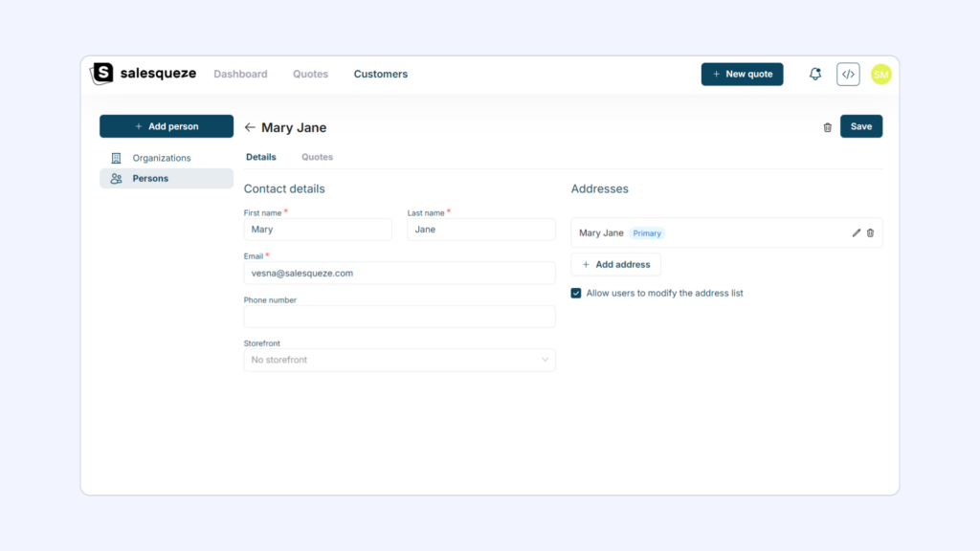Open the Storefront dropdown

click(x=399, y=360)
